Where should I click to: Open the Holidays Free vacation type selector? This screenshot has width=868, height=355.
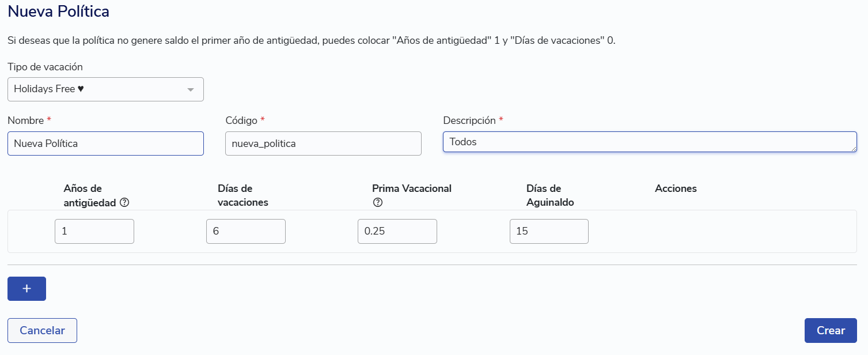coord(98,89)
